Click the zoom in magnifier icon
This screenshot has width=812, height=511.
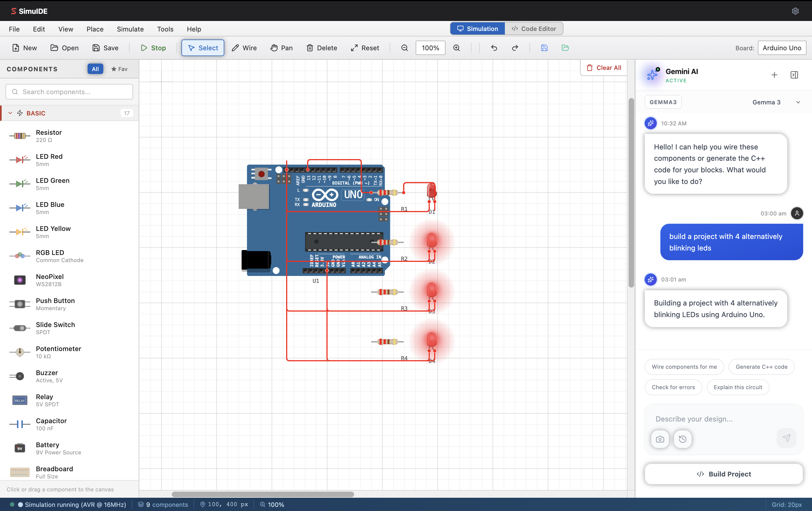point(456,48)
